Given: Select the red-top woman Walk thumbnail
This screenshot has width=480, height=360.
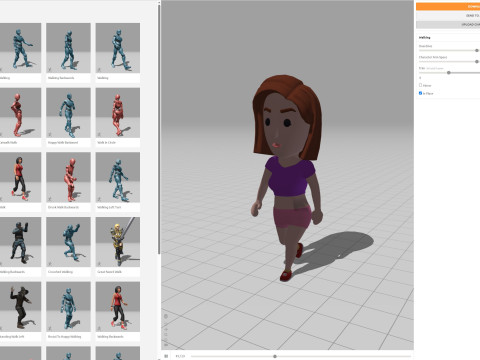Looking at the screenshot, I should coord(21,177).
